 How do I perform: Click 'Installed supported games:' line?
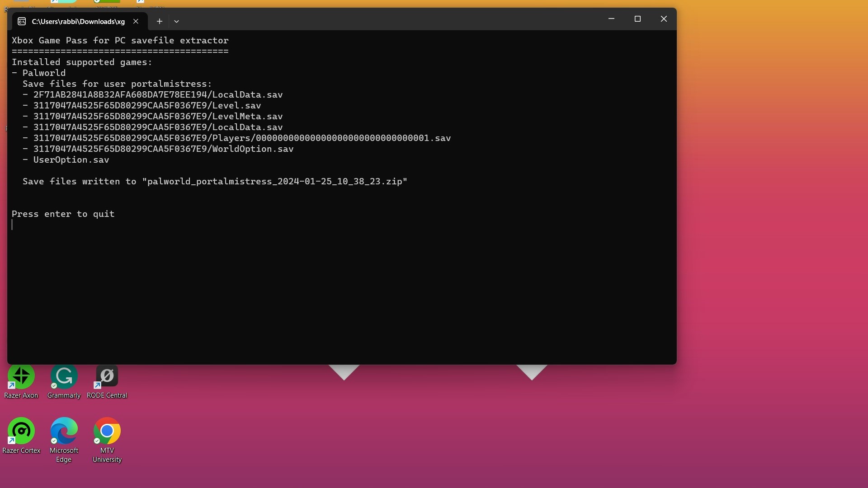click(x=82, y=62)
